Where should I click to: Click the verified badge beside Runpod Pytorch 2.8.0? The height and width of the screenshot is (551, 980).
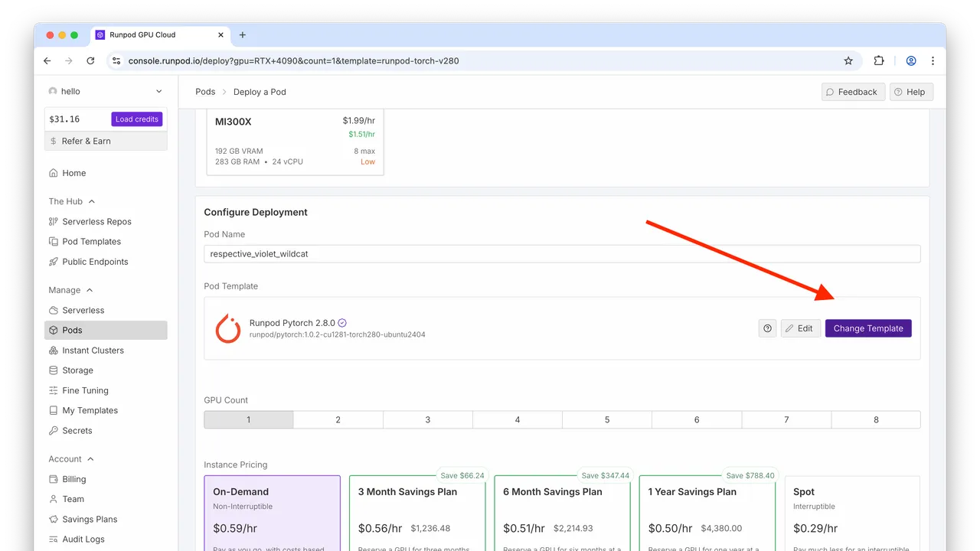(x=342, y=323)
